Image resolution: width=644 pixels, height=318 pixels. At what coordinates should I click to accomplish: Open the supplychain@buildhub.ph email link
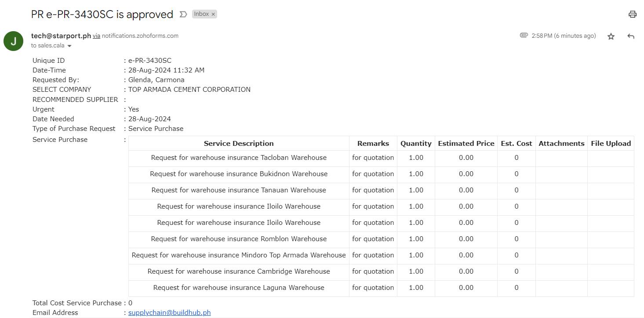click(x=169, y=313)
